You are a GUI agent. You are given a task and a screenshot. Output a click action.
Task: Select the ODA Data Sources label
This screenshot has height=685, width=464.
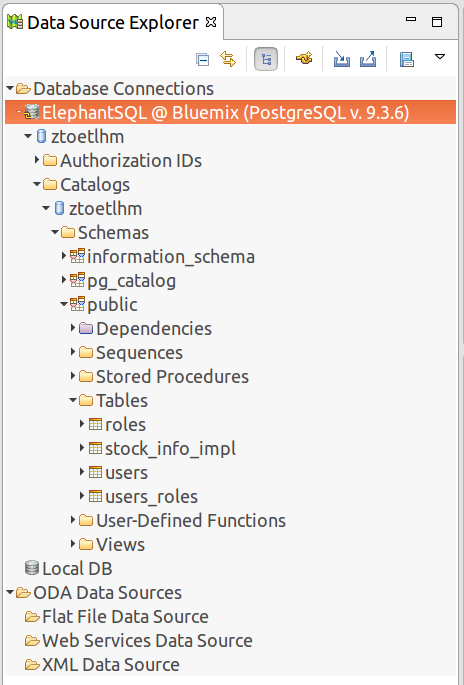107,593
